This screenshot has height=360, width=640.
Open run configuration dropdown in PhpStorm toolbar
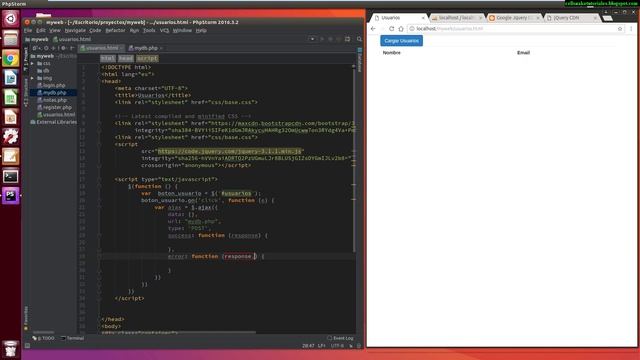tap(312, 39)
